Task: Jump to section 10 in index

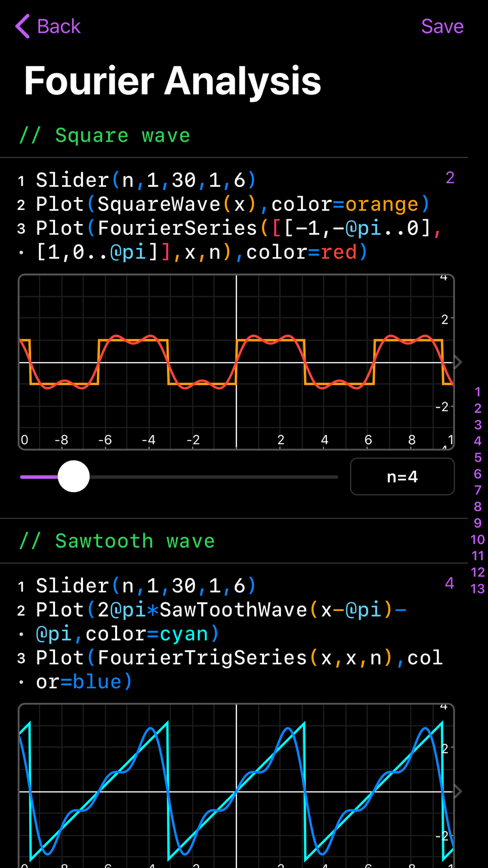Action: point(478,539)
